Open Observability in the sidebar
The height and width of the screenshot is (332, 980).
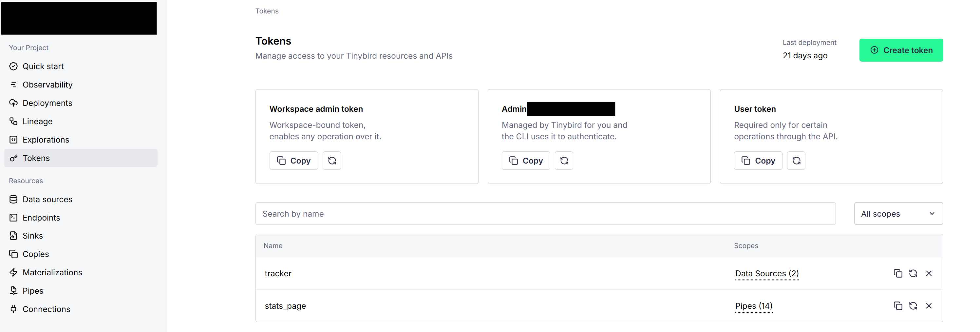pyautogui.click(x=47, y=85)
